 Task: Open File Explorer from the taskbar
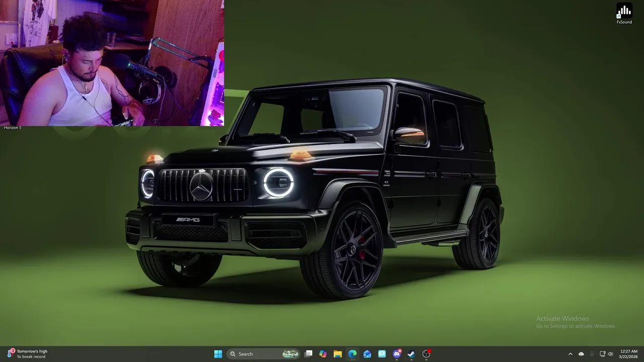(338, 354)
